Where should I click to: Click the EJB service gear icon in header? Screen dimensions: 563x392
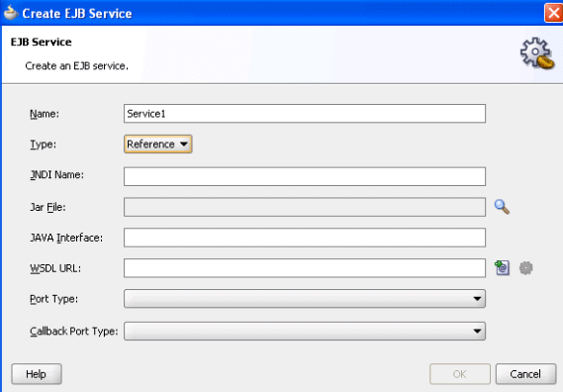pos(537,53)
